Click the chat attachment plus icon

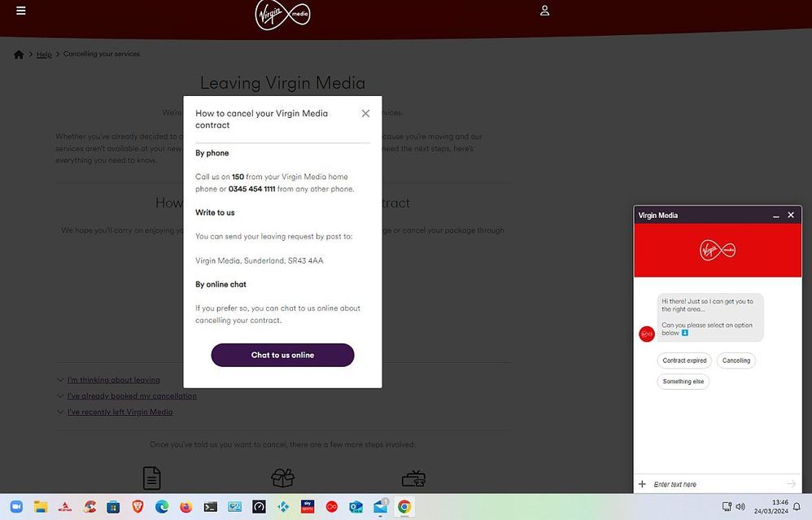tap(642, 484)
